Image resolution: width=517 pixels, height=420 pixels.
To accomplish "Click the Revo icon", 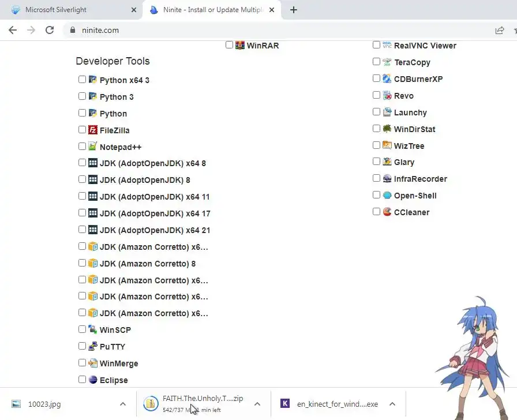I will 387,95.
